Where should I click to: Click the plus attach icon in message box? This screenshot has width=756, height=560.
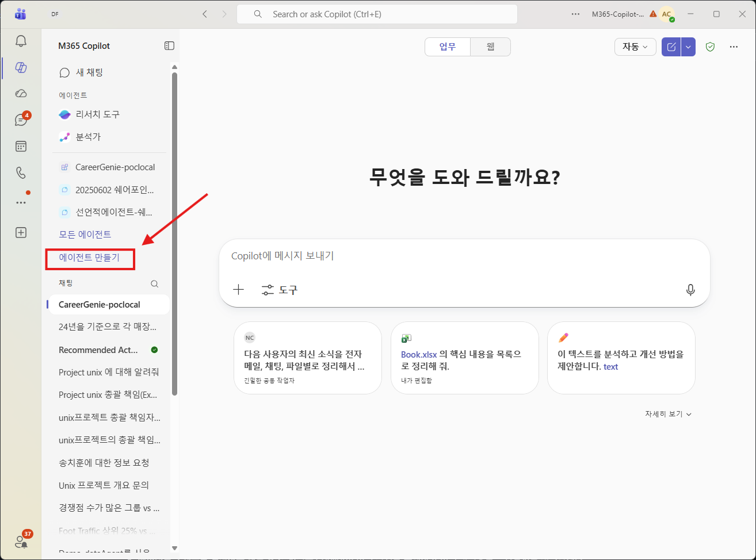tap(239, 290)
